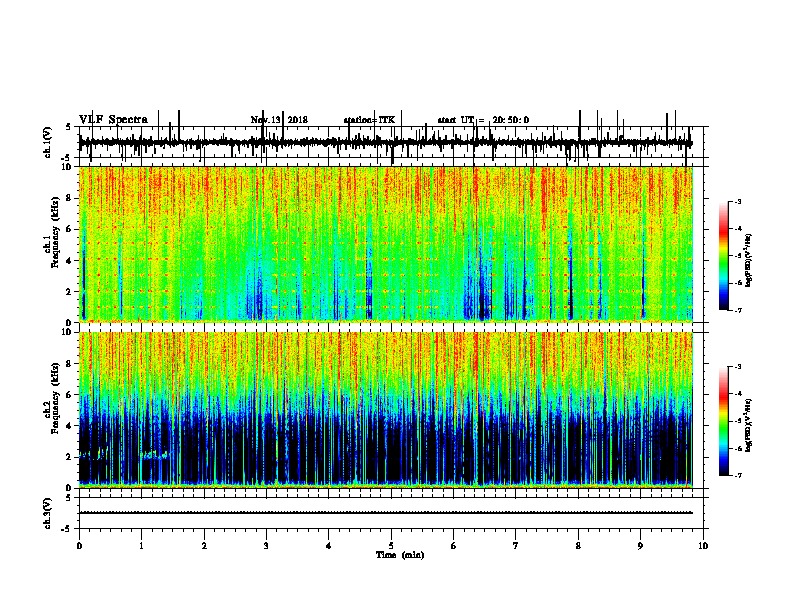The width and height of the screenshot is (792, 612).
Task: Click the Time (min) x-axis label
Action: (400, 555)
